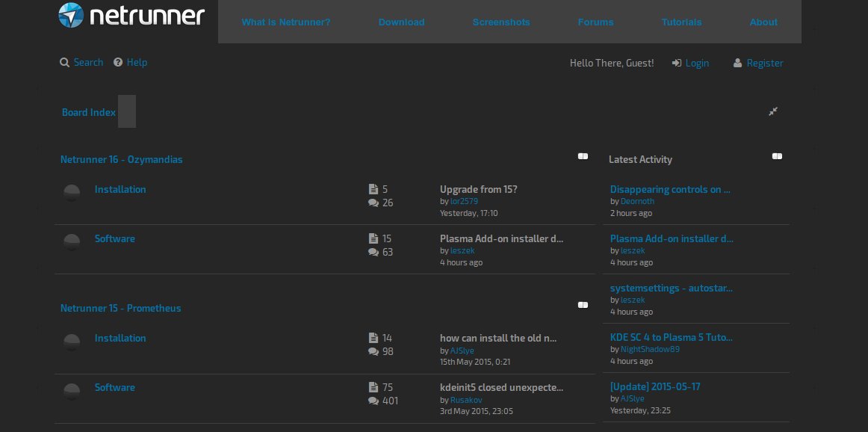Click the shrink arrows icon beside Board Index
This screenshot has height=432, width=868.
[773, 111]
